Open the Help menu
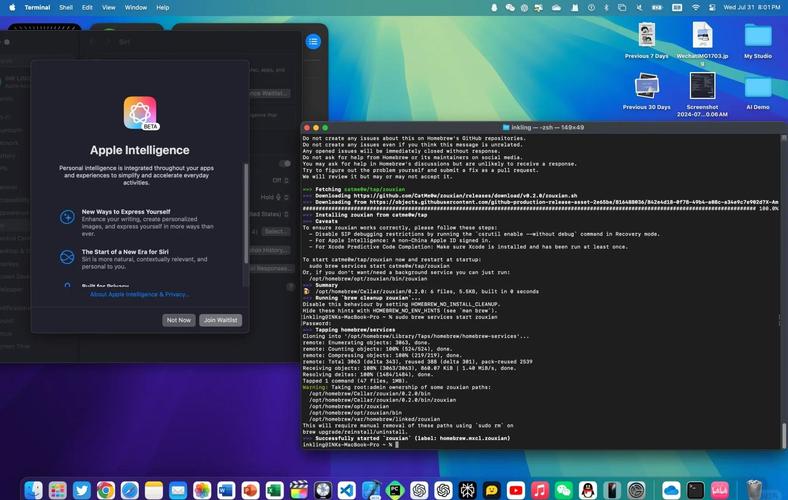The image size is (788, 500). point(163,8)
